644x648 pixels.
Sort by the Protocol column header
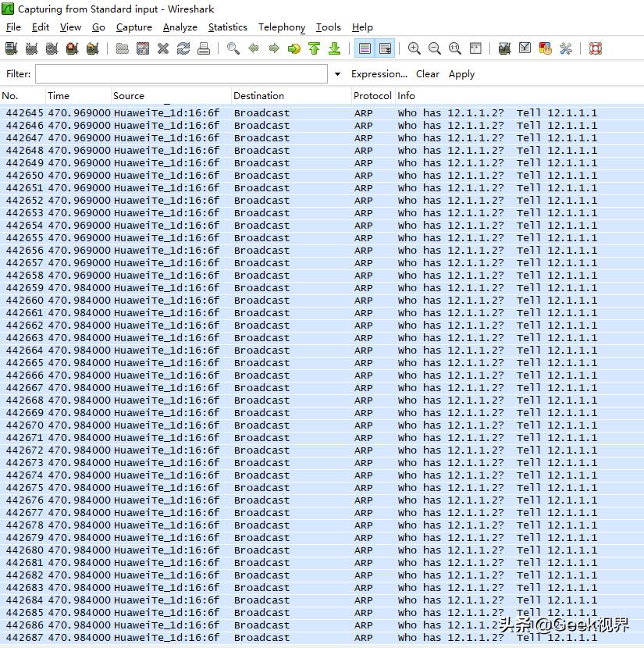(373, 95)
